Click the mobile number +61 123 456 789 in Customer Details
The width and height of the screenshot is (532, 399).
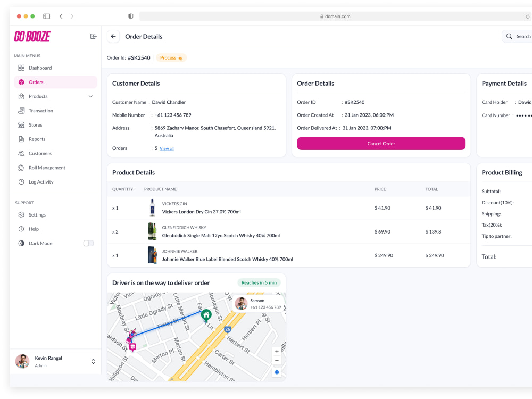[x=173, y=115]
